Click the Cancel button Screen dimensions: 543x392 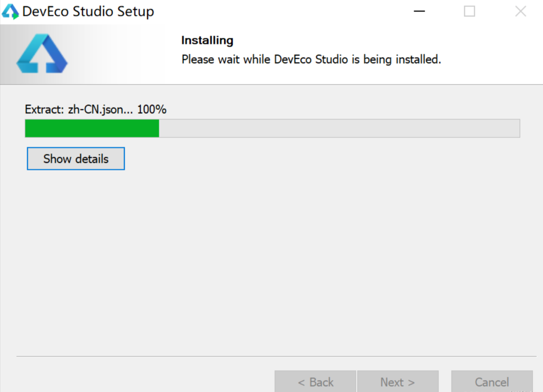[x=492, y=382]
